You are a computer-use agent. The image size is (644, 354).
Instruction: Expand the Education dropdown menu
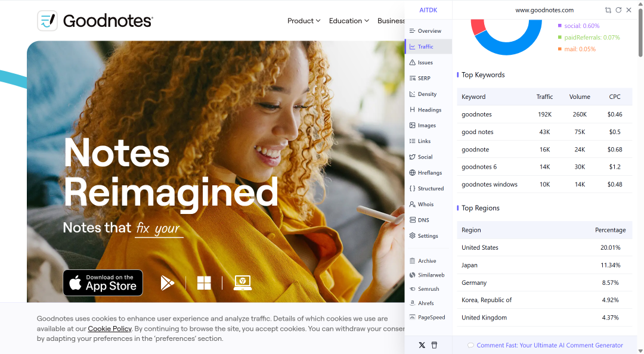coord(349,20)
